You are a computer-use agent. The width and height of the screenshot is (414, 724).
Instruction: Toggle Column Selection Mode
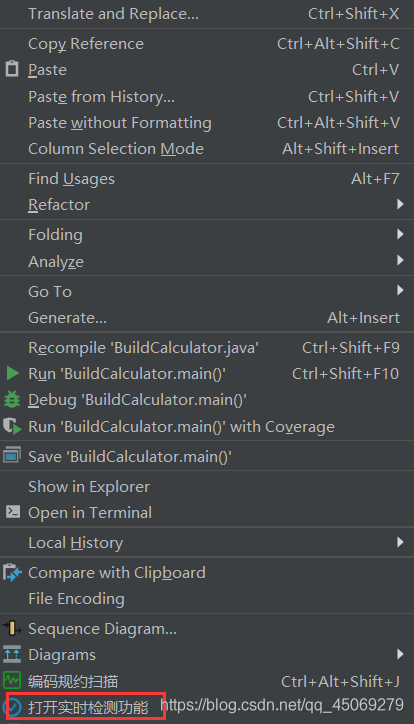(207, 149)
